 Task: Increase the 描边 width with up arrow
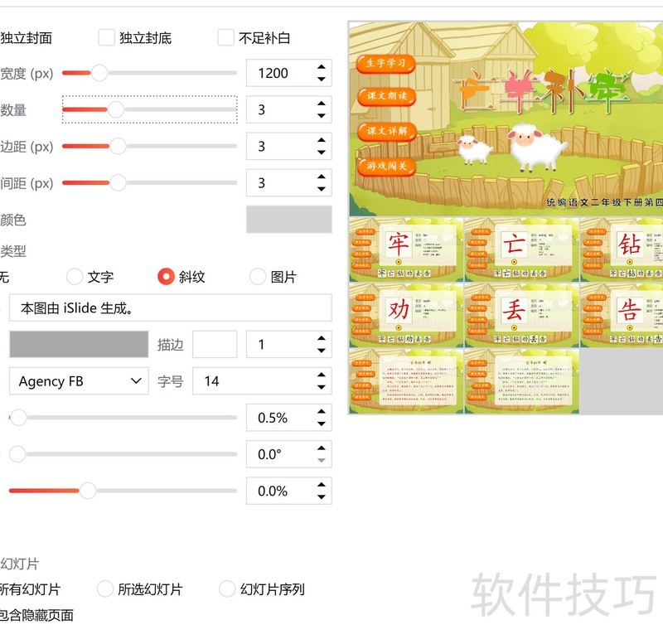tap(322, 338)
